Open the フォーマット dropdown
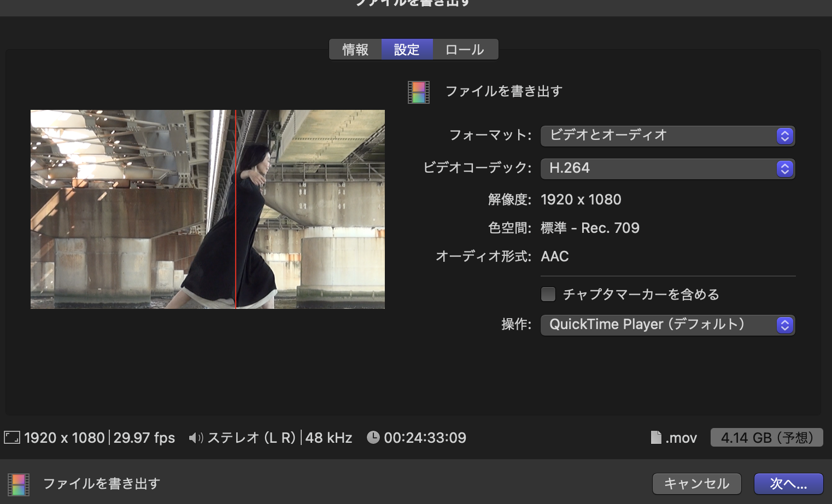 pos(667,136)
